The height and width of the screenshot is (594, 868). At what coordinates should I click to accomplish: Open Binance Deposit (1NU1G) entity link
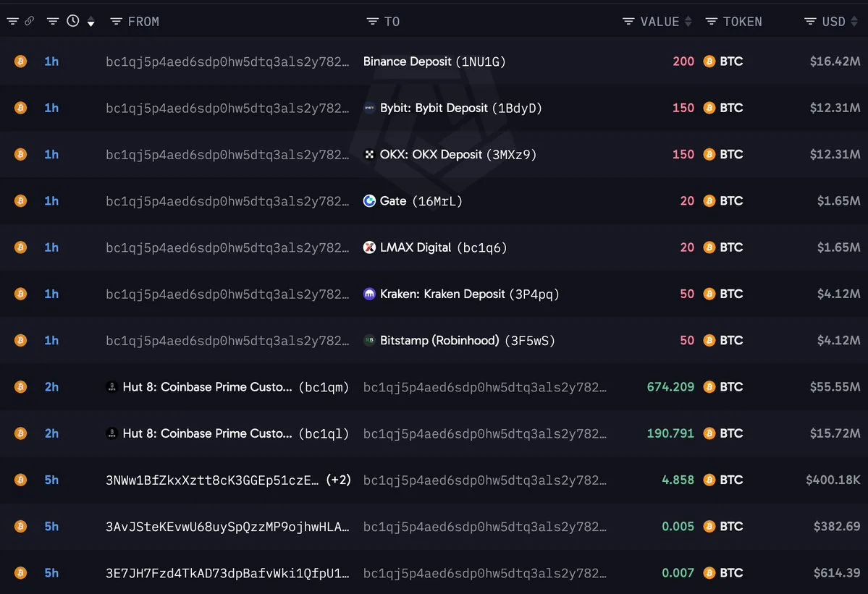coord(434,61)
